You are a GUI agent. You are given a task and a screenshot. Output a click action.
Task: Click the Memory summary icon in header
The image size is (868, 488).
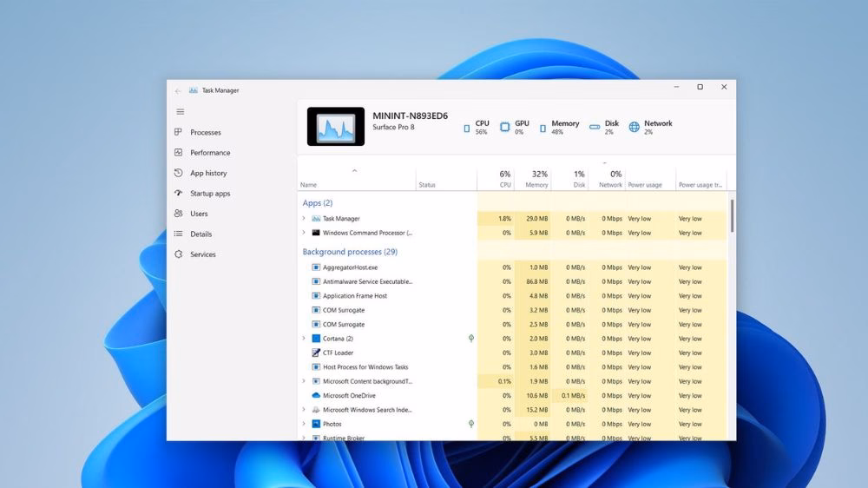click(543, 128)
